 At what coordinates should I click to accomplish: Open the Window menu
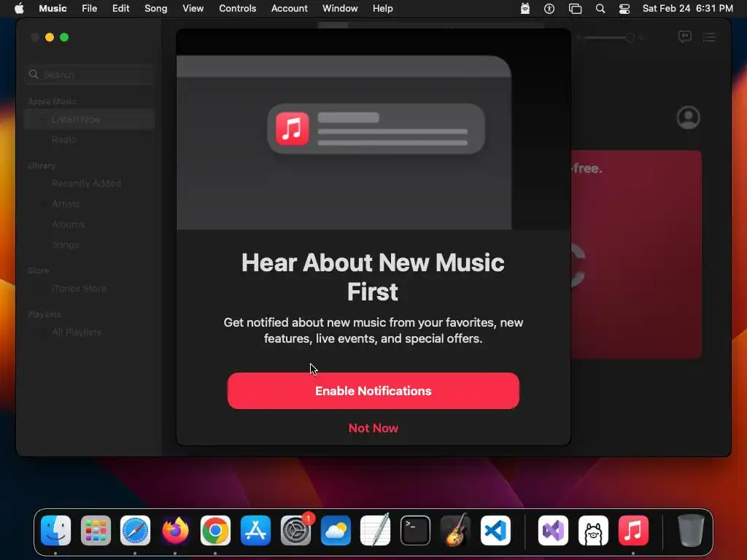click(x=340, y=9)
